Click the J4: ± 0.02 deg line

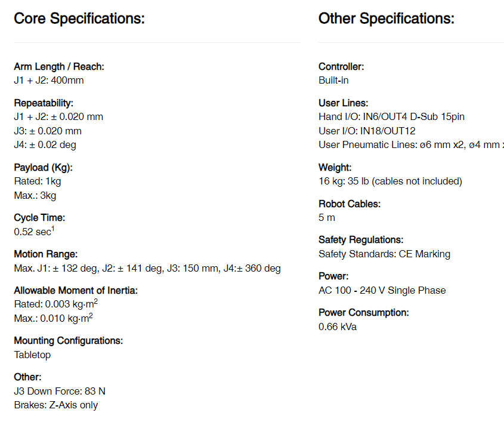45,145
